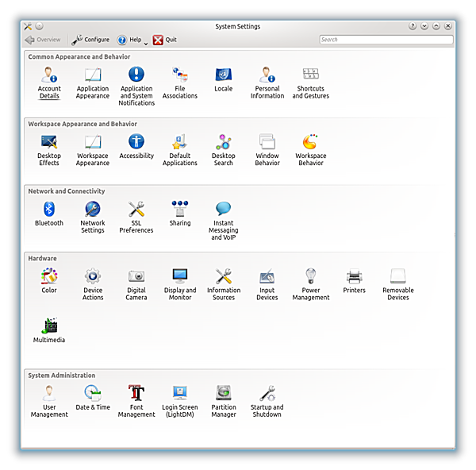The height and width of the screenshot is (470, 476).
Task: Open Bluetooth settings
Action: [49, 214]
